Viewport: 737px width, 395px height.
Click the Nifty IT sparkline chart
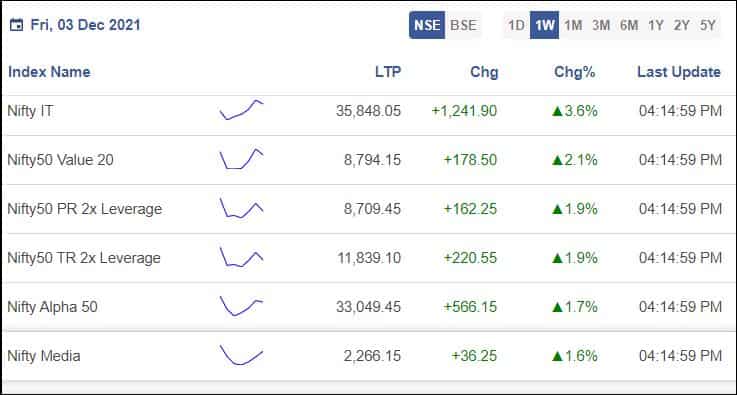point(242,110)
